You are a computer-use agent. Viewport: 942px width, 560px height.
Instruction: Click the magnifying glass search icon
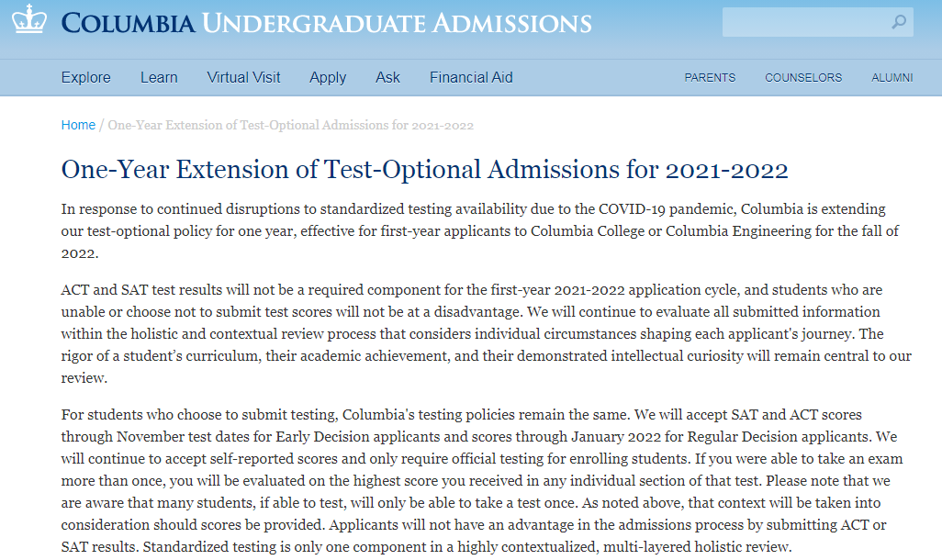click(x=899, y=22)
